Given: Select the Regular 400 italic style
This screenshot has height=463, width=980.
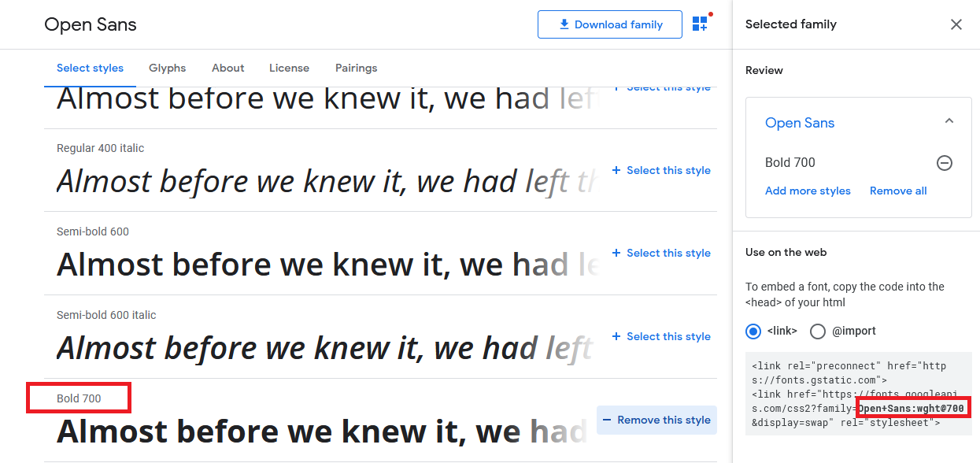Looking at the screenshot, I should (661, 170).
